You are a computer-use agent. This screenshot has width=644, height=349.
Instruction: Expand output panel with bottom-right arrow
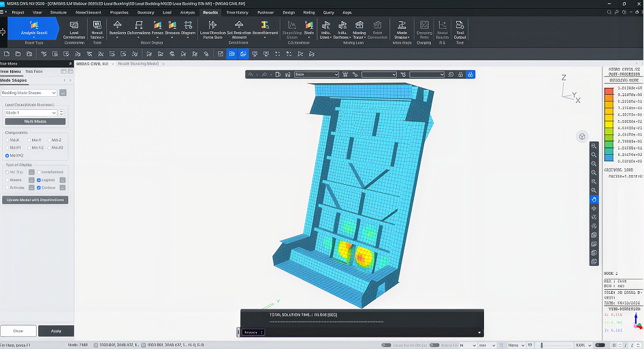point(479,333)
